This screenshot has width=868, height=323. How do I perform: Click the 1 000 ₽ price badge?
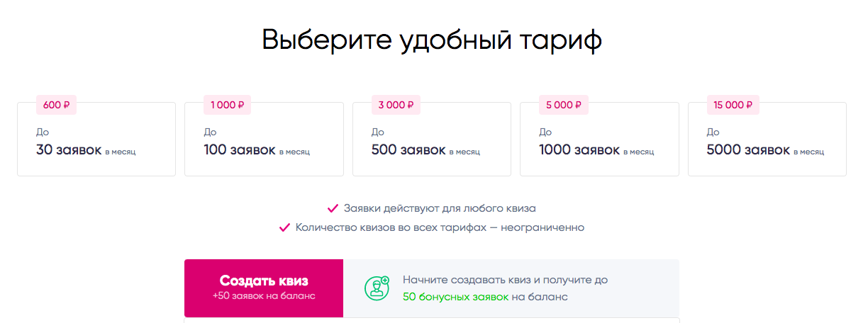pos(227,105)
